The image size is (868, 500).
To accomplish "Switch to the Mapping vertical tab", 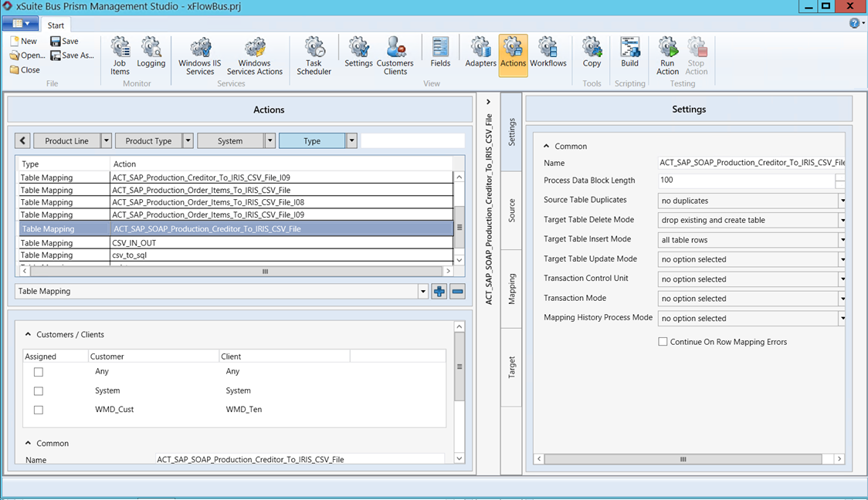I will point(512,289).
